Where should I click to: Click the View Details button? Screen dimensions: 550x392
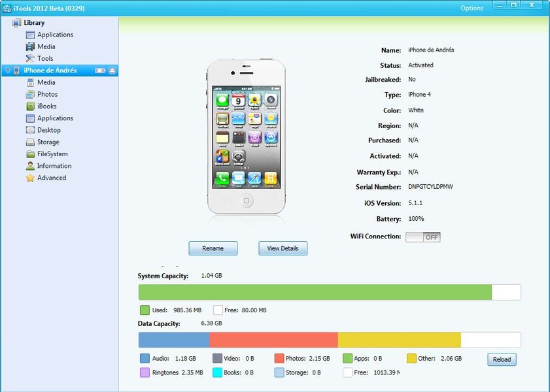(x=283, y=248)
